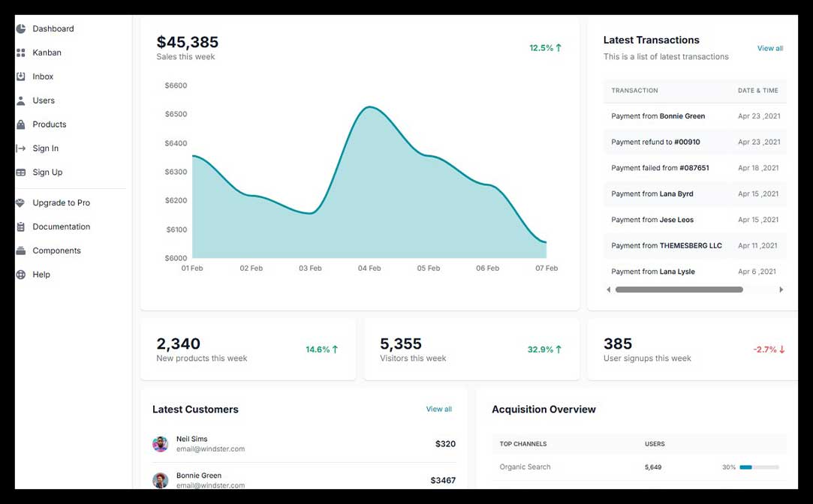Open the Sign In page from the sidebar
The width and height of the screenshot is (813, 504).
tap(47, 148)
